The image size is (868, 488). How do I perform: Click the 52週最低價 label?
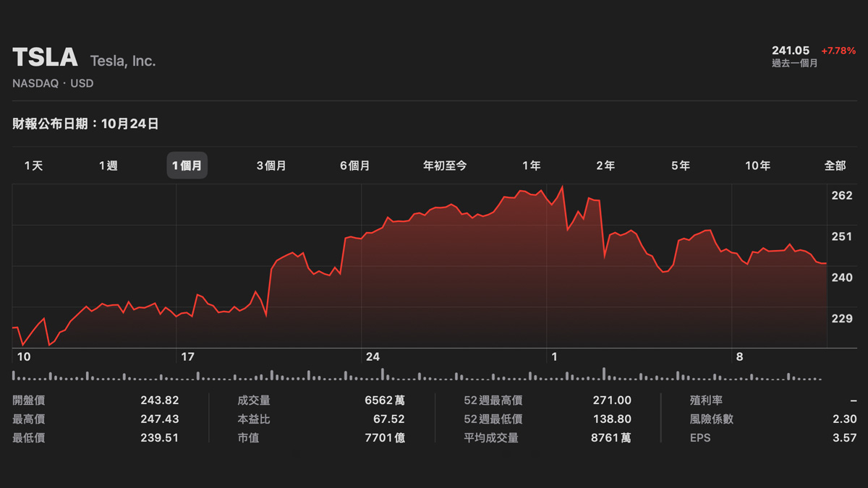[493, 419]
